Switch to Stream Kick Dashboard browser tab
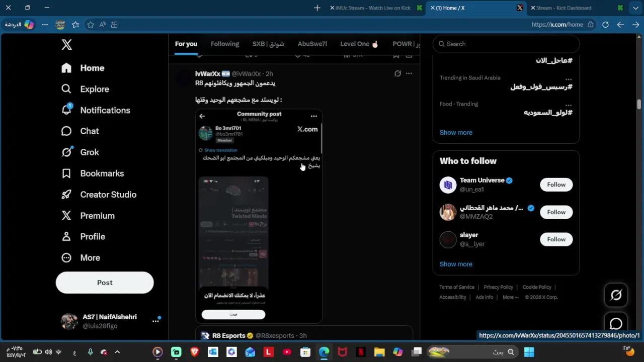This screenshot has width=644, height=362. 577,8
